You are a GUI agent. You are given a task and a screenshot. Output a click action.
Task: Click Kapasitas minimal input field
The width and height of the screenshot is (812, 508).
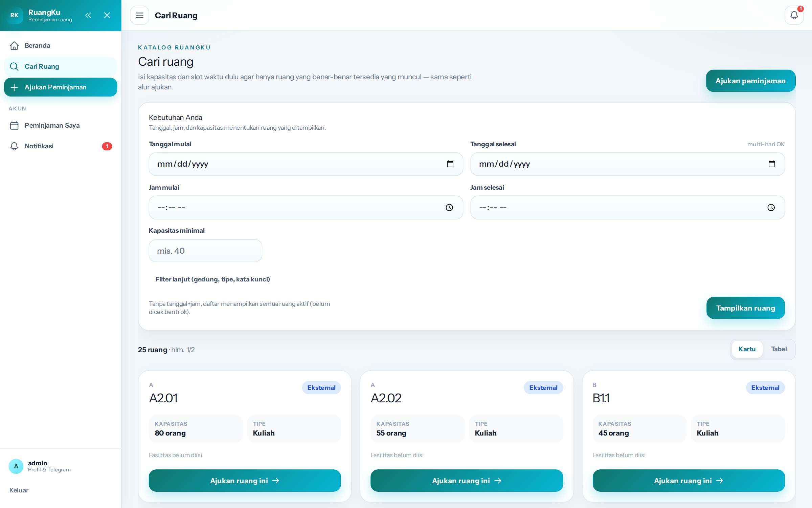point(205,251)
